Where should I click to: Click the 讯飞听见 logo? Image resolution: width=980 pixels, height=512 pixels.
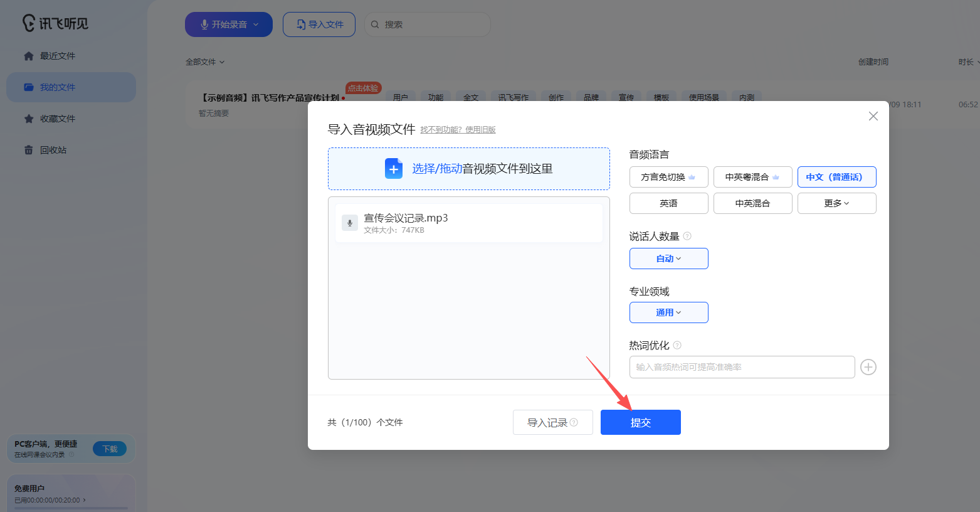[x=55, y=23]
